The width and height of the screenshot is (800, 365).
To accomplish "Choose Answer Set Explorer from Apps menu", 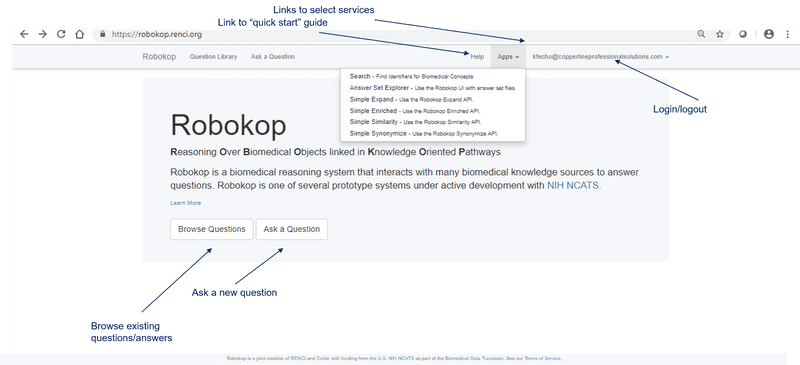I will pyautogui.click(x=432, y=88).
